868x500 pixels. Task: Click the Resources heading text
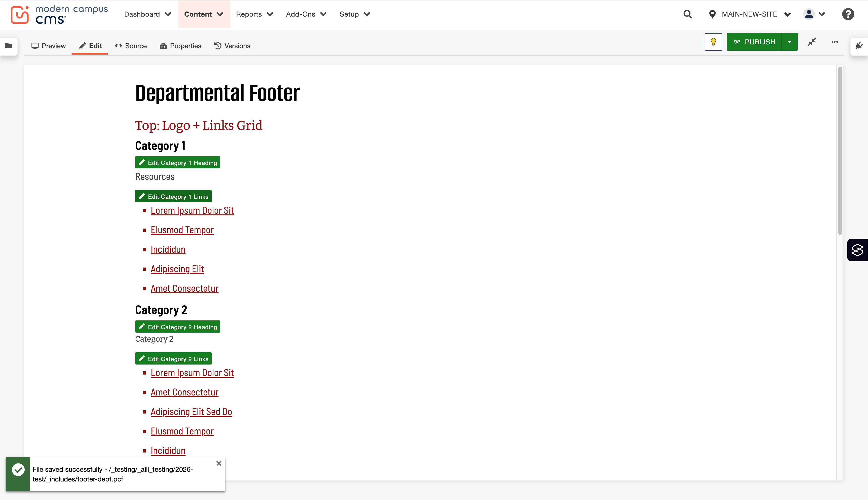[155, 176]
